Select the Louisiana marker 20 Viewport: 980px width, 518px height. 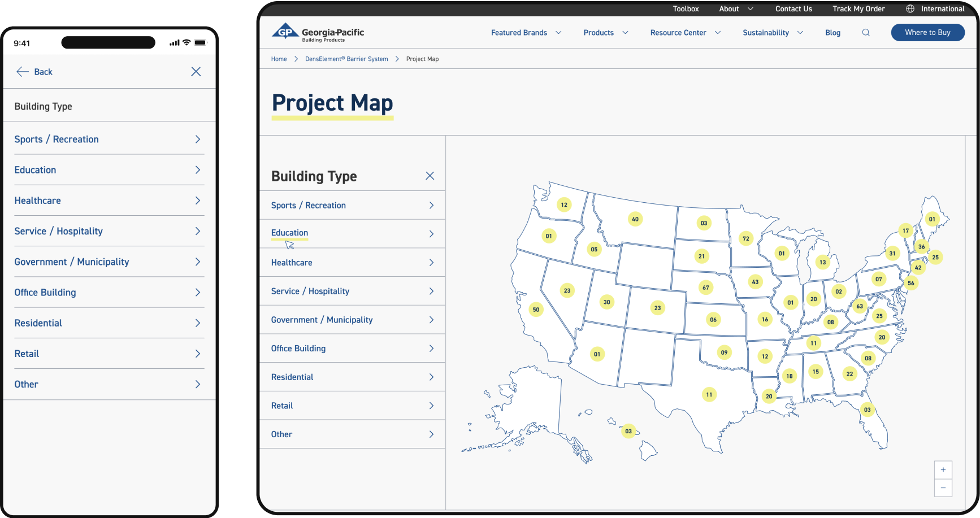(x=769, y=397)
